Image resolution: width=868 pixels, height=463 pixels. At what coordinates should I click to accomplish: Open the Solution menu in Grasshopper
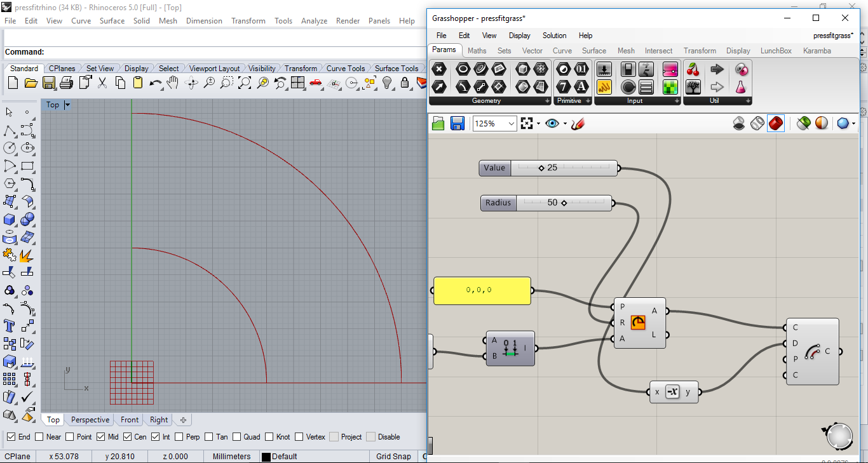(554, 36)
